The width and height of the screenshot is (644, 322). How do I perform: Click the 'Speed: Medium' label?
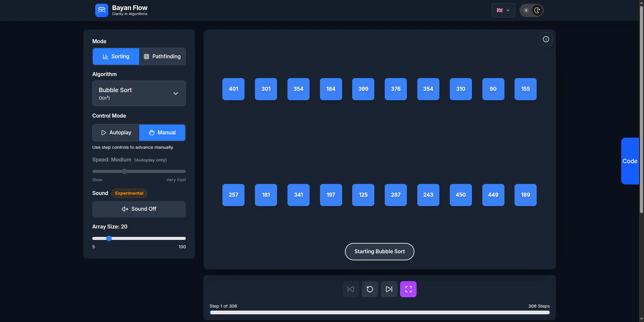tap(112, 160)
